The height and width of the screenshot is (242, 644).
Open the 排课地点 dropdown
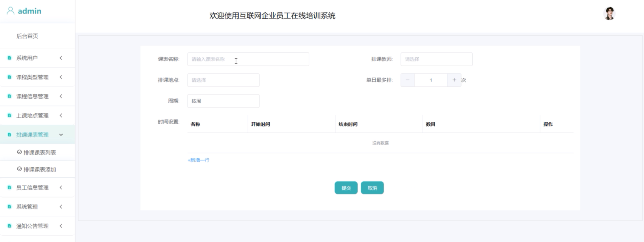223,80
